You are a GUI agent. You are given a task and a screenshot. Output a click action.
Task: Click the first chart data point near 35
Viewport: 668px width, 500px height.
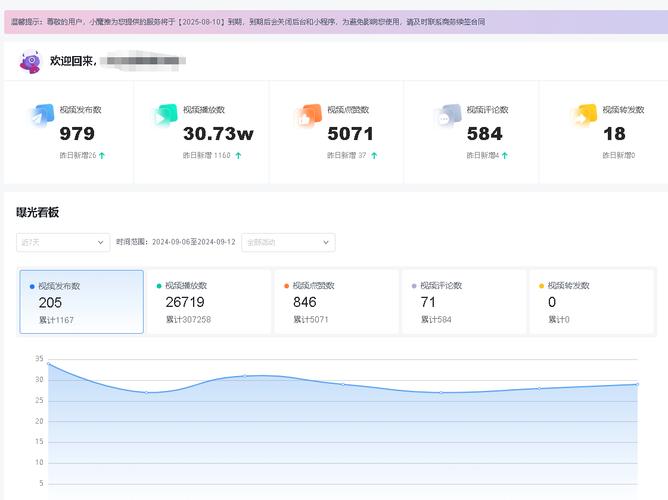[x=49, y=364]
